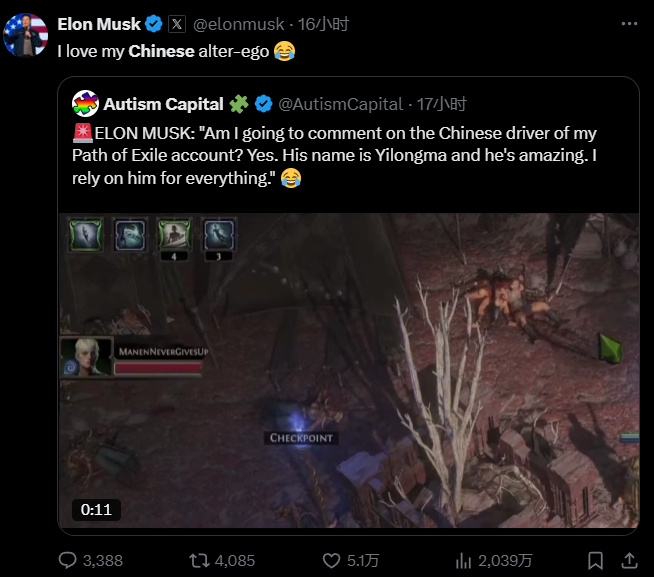Click Elon Musk's profile avatar
This screenshot has width=654, height=577.
click(26, 34)
